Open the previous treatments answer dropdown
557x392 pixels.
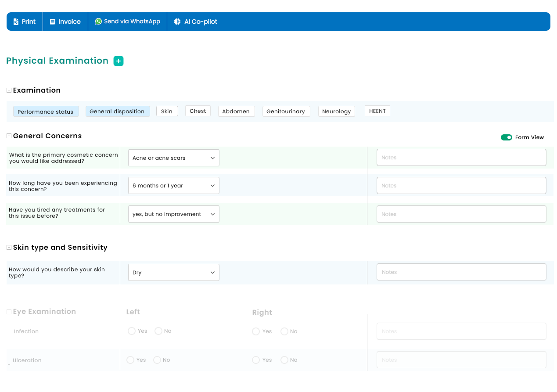coord(173,214)
